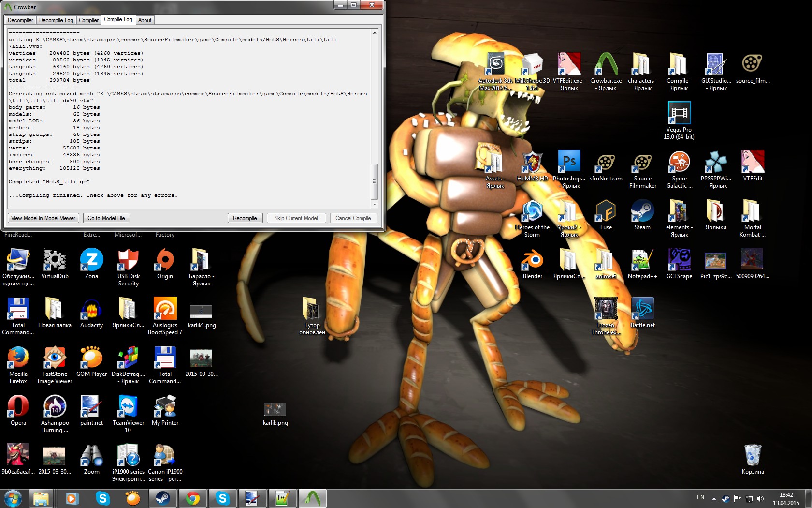Select the Frozen Throne shortcut icon
This screenshot has width=812, height=508.
click(606, 316)
